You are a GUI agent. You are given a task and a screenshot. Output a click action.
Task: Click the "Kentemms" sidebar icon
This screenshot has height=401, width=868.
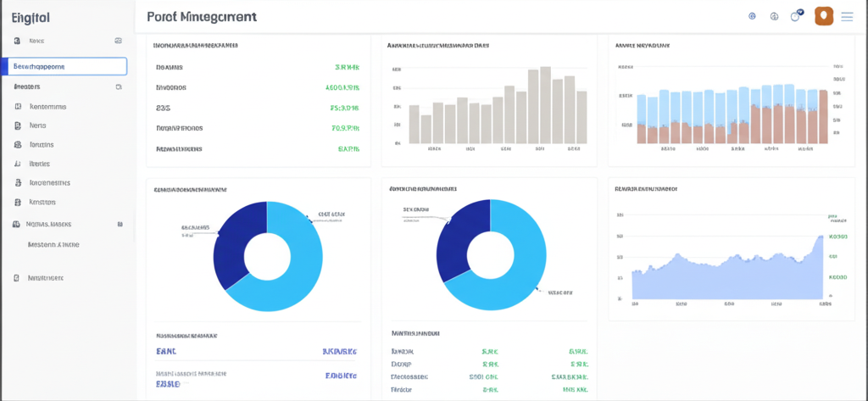[x=18, y=106]
